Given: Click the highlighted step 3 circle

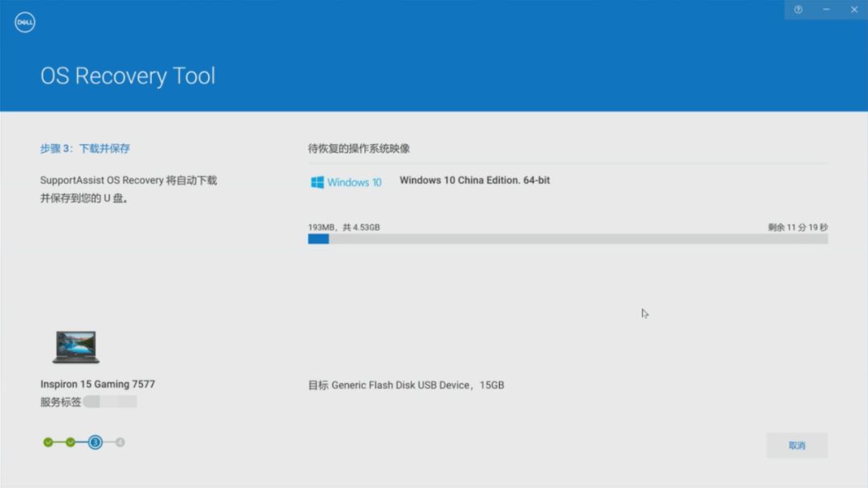Looking at the screenshot, I should [96, 441].
